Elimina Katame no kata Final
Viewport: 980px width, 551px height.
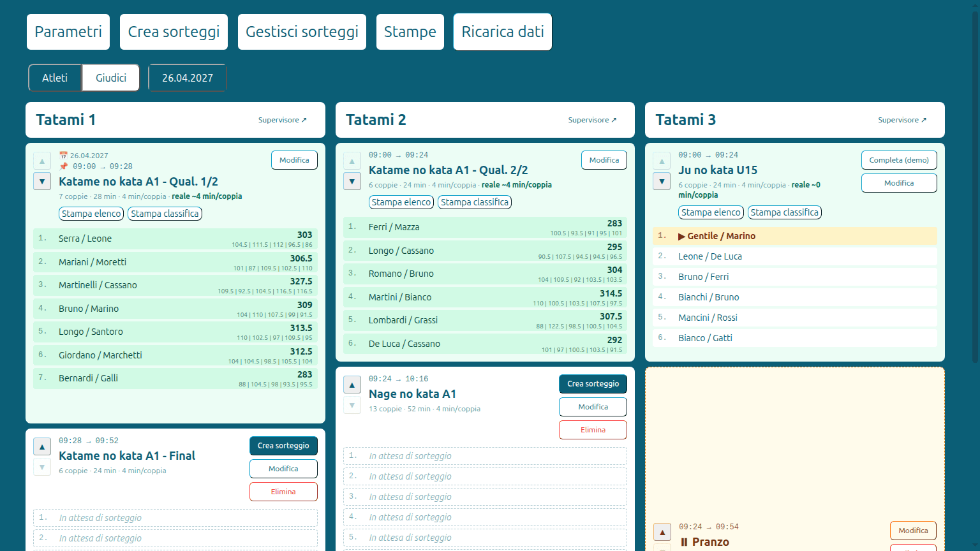(283, 492)
